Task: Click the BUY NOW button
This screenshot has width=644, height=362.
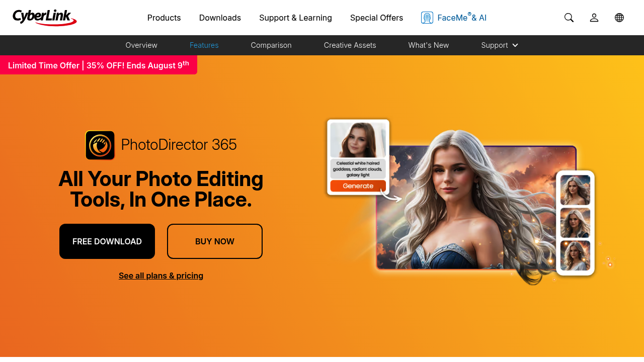Action: [x=215, y=241]
